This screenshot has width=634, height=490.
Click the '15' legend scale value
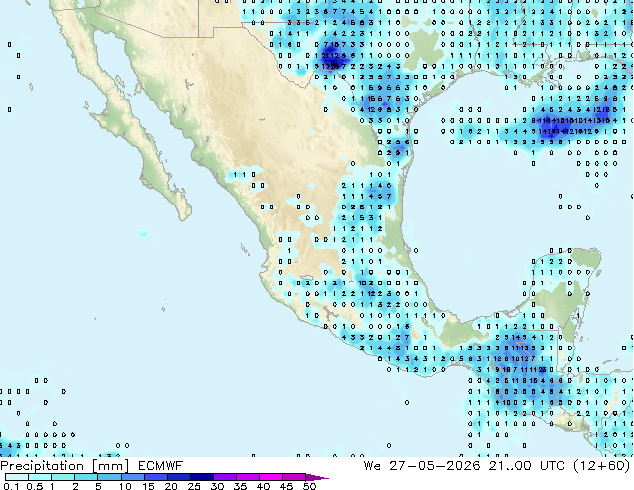148,486
